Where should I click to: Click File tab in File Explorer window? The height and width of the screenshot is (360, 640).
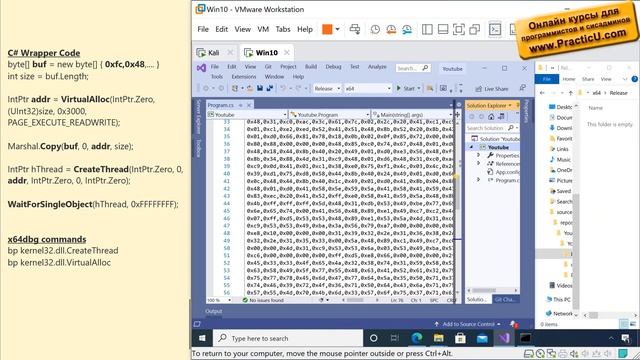click(x=547, y=79)
